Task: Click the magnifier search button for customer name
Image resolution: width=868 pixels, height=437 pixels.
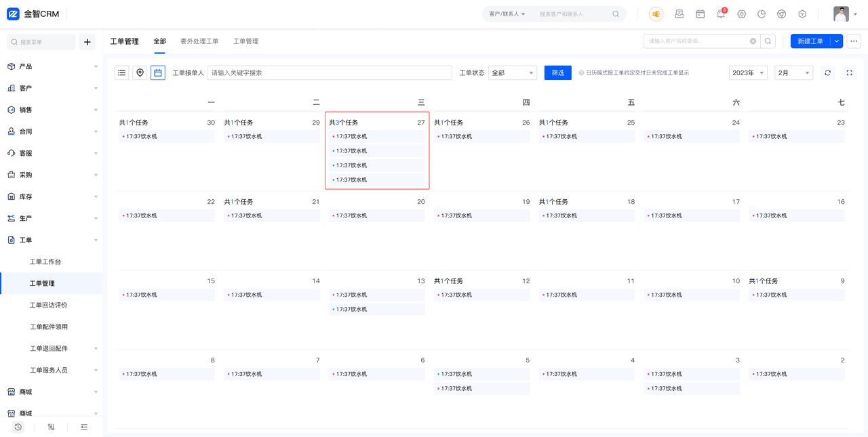Action: [x=768, y=41]
